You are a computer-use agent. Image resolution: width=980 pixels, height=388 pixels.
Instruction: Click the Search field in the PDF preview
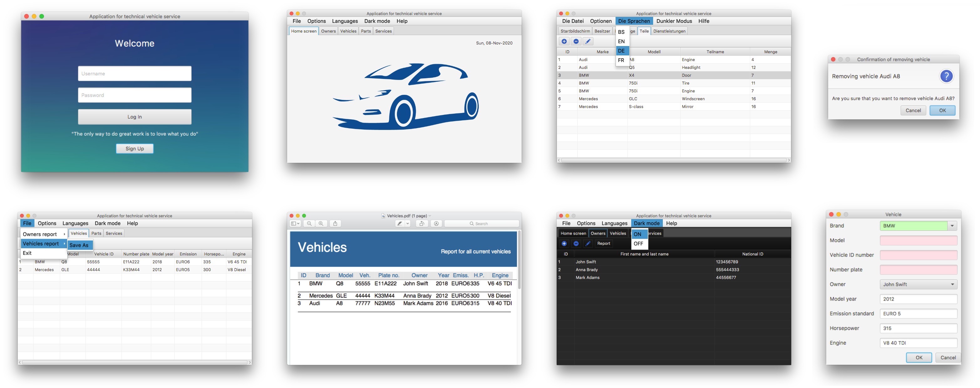pos(482,224)
